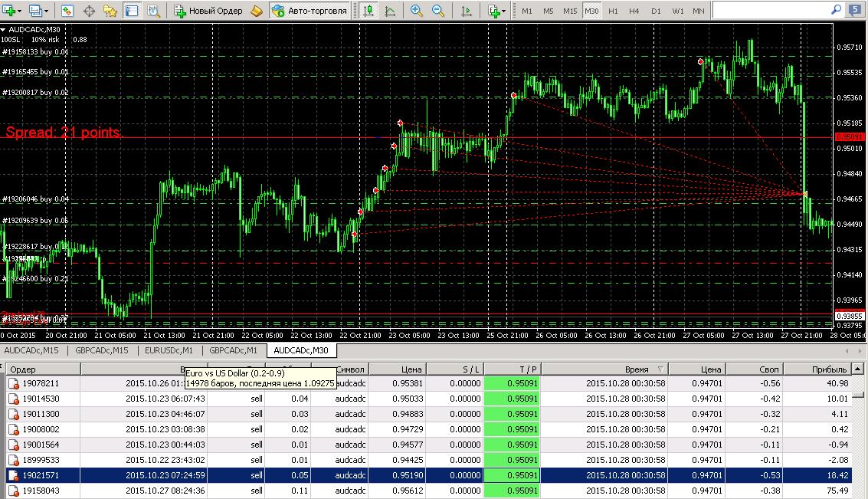The image size is (868, 499).
Task: Switch to the GBPCADc,M15 chart tab
Action: (x=102, y=350)
